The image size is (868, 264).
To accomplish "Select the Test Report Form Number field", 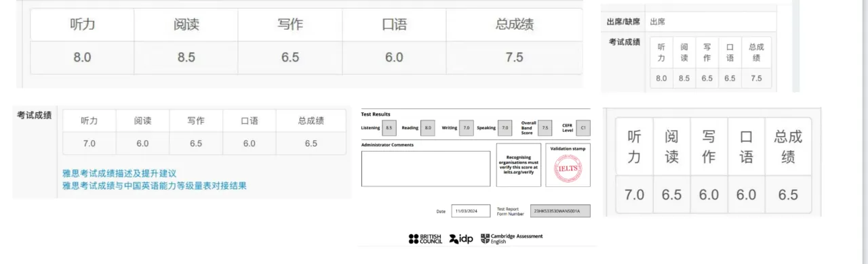I will (x=560, y=211).
